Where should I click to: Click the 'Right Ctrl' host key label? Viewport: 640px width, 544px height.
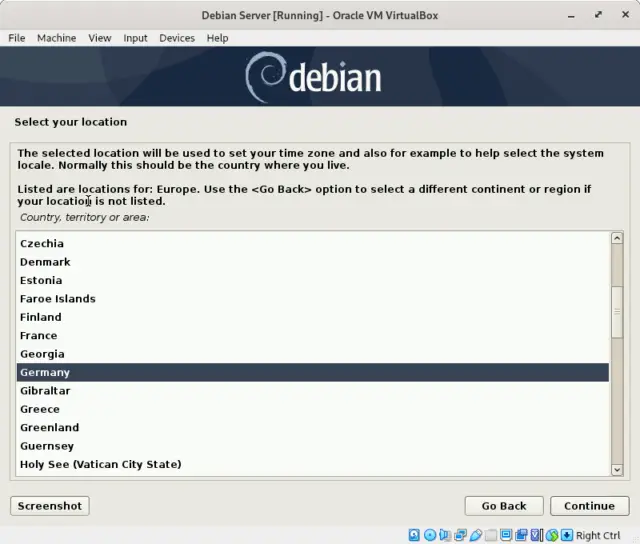[598, 535]
